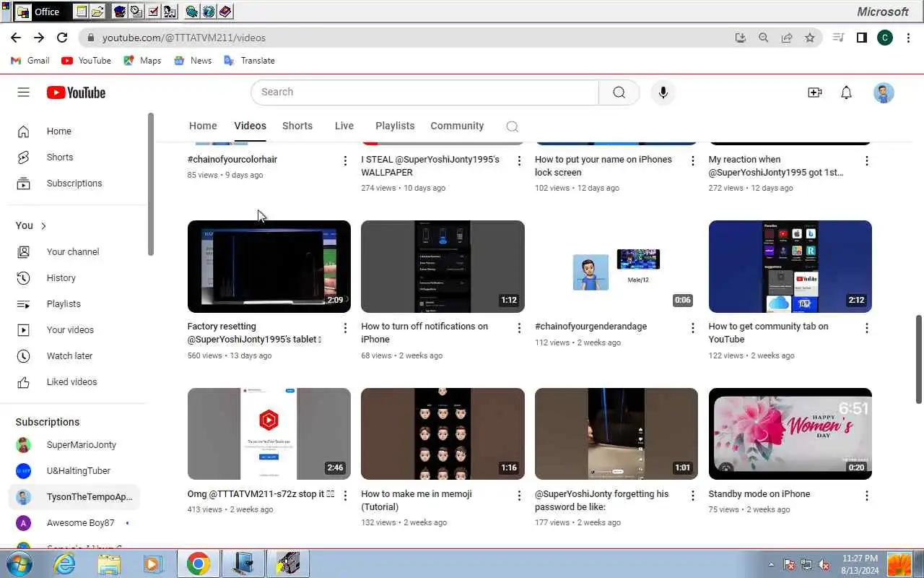Bookmark this page with star icon
The height and width of the screenshot is (578, 924).
[810, 38]
